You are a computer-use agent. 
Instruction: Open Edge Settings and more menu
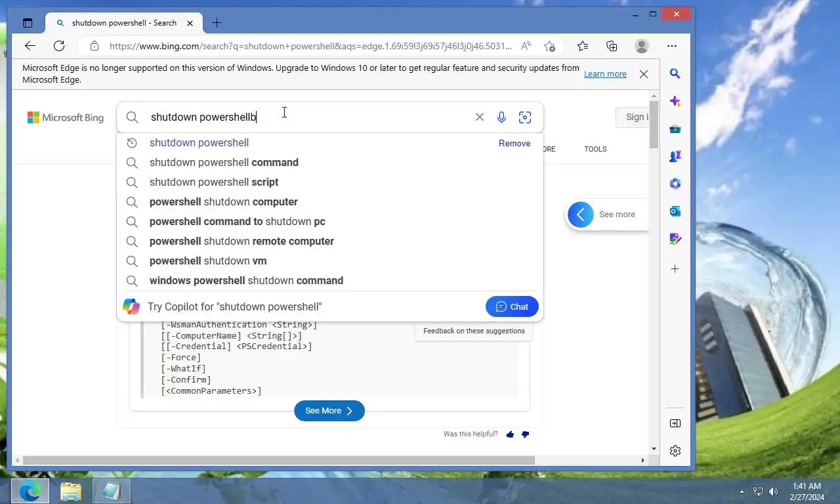(x=672, y=46)
